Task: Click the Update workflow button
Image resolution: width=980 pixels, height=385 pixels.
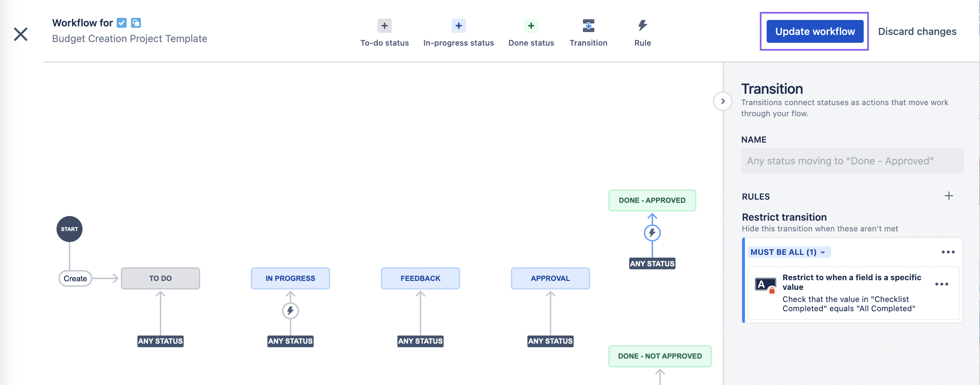Action: tap(814, 31)
